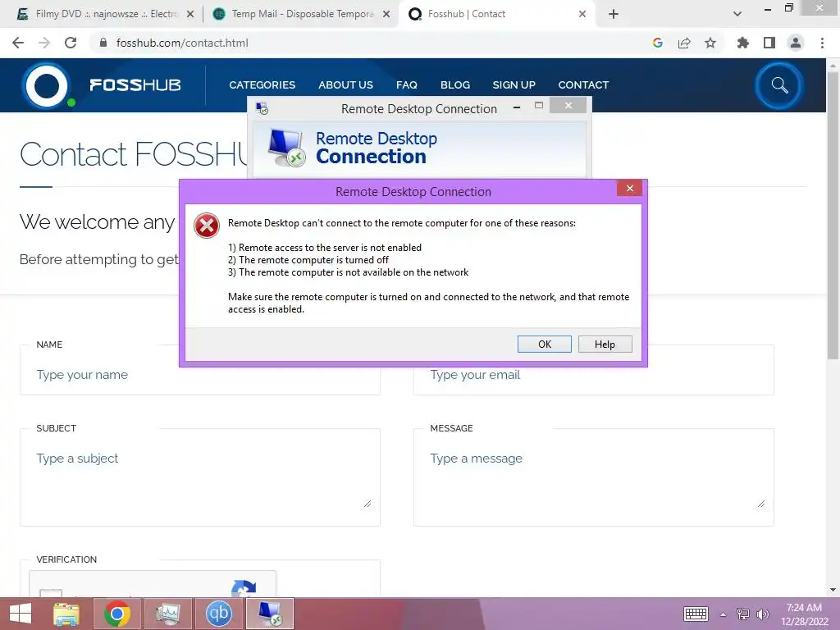Close the Filmy DVD tab

point(190,15)
